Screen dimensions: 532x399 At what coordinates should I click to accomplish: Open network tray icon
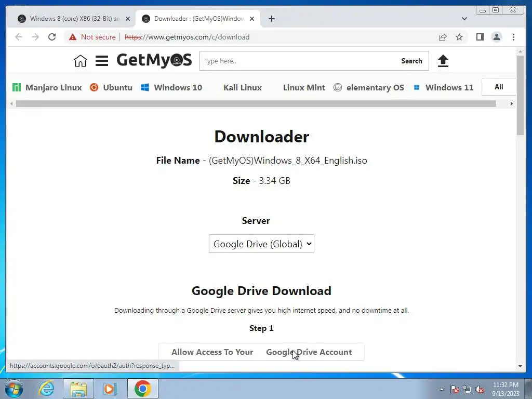[x=467, y=389]
